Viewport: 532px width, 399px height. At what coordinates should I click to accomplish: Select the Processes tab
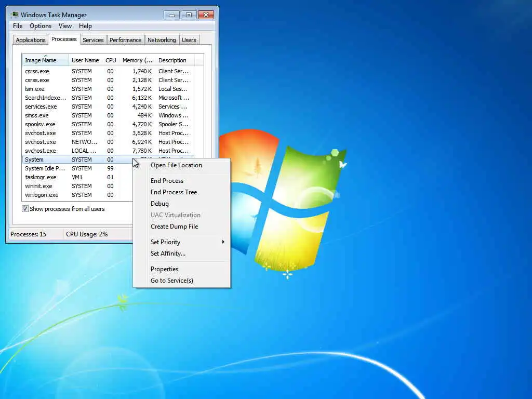64,39
